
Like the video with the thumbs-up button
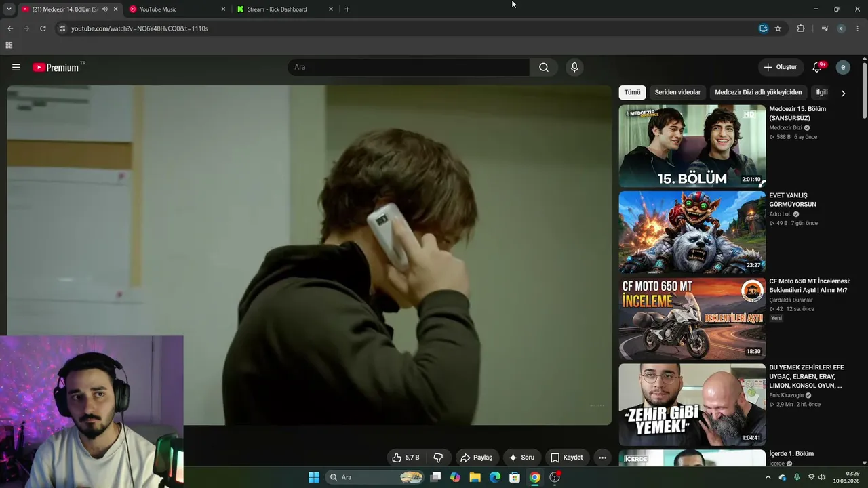point(406,457)
